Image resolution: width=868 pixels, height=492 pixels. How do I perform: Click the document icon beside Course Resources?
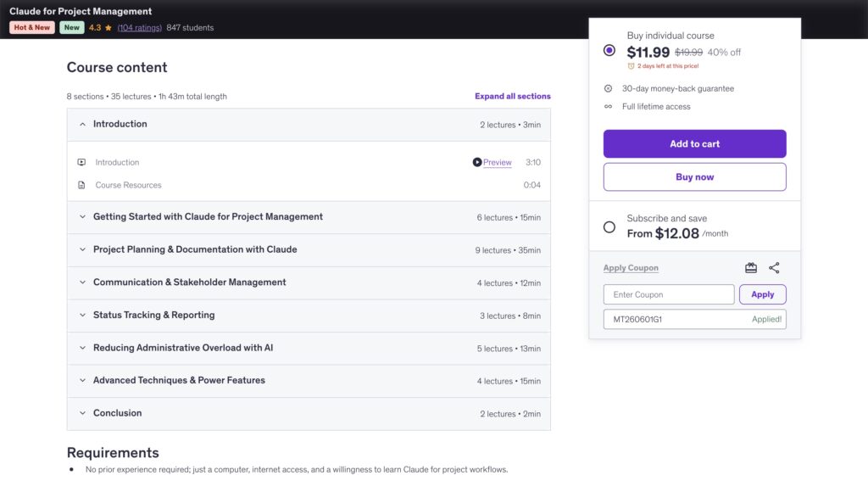click(x=81, y=185)
